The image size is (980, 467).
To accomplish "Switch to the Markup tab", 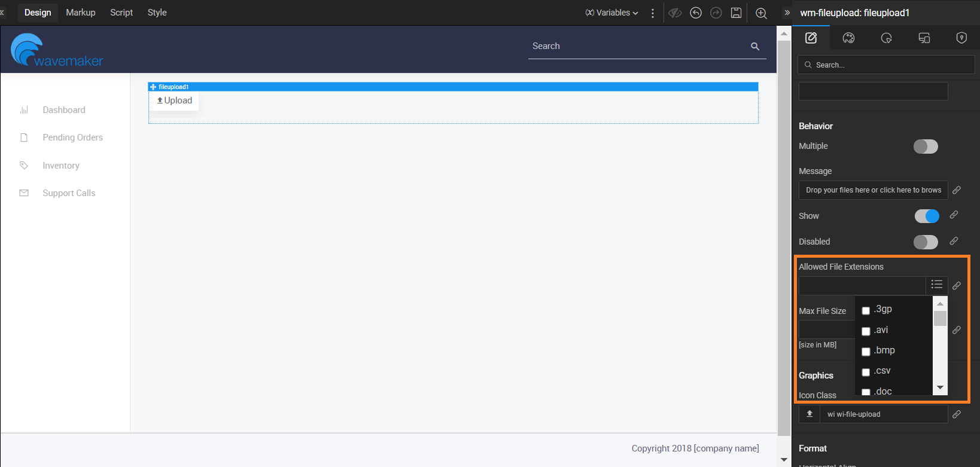I will (x=81, y=13).
